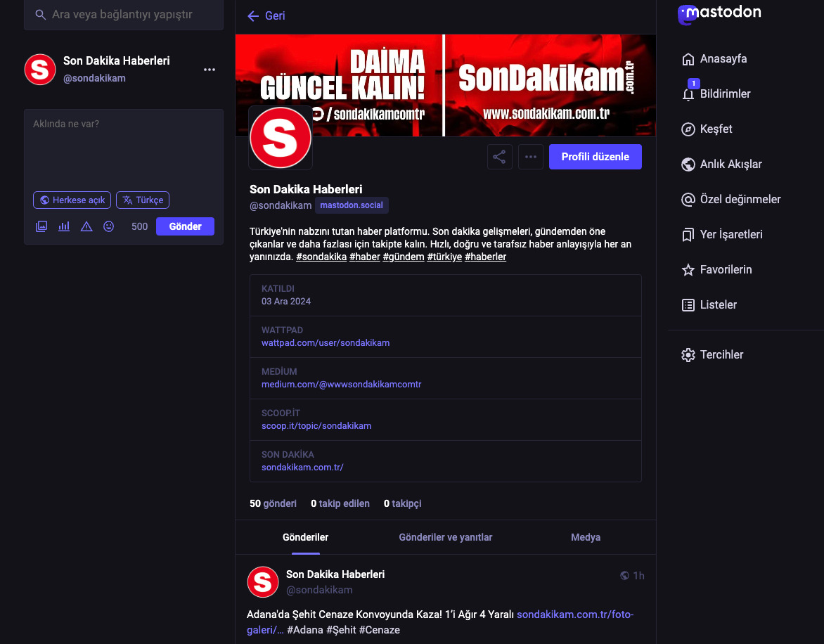Click the search input field
The width and height of the screenshot is (824, 644).
(124, 15)
